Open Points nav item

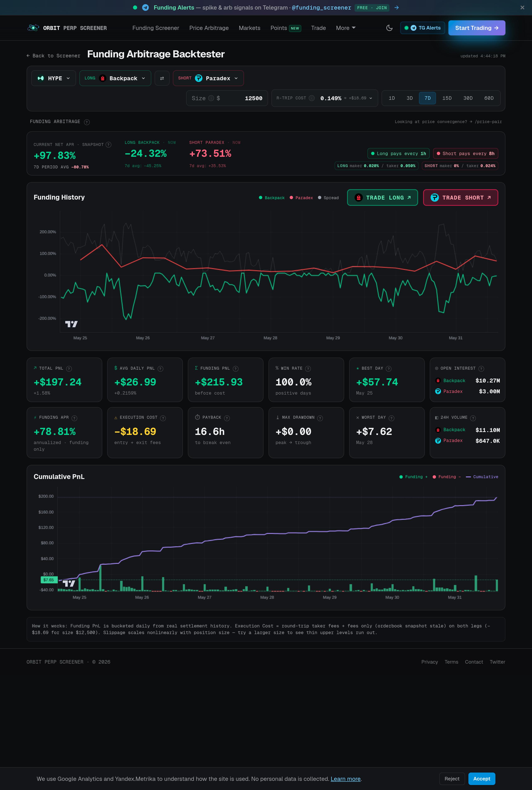[285, 28]
